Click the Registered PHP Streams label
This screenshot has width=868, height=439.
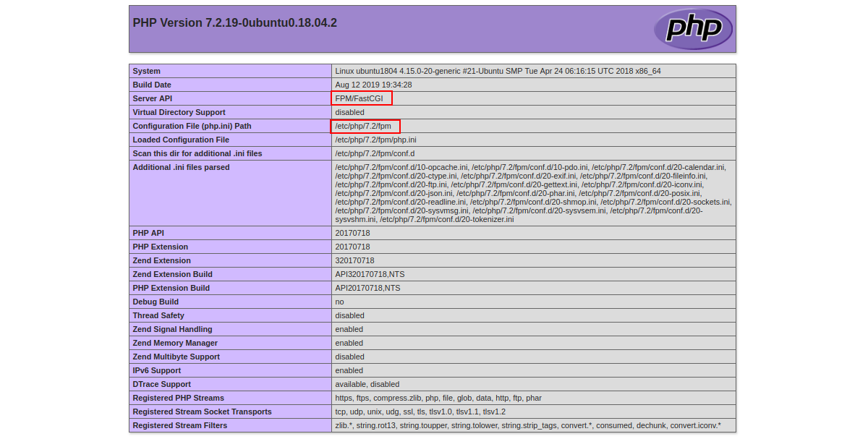click(x=178, y=398)
